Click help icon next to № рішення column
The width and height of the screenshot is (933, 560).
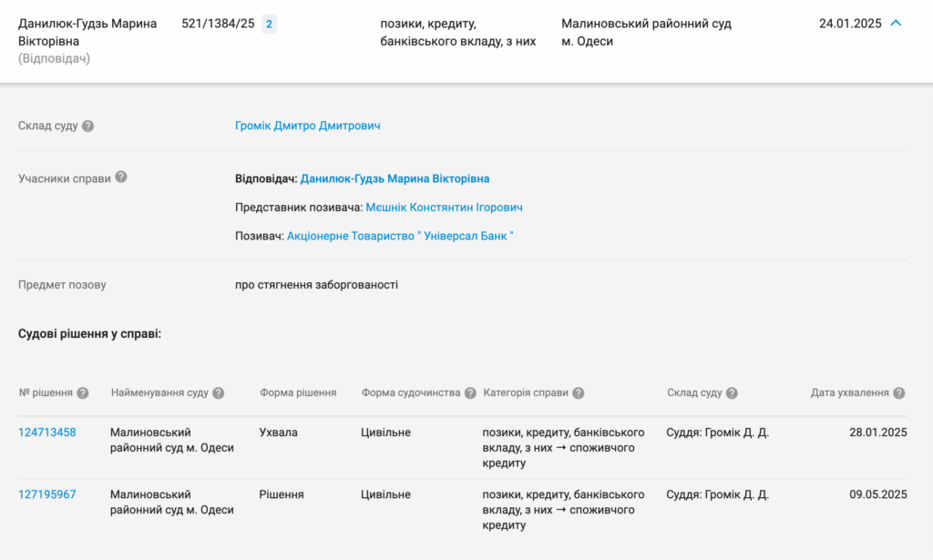[x=83, y=393]
